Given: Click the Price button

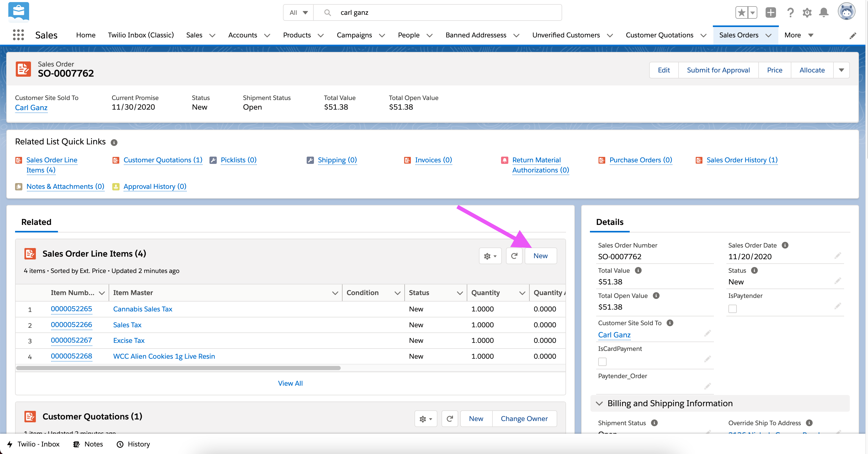Looking at the screenshot, I should pyautogui.click(x=775, y=70).
